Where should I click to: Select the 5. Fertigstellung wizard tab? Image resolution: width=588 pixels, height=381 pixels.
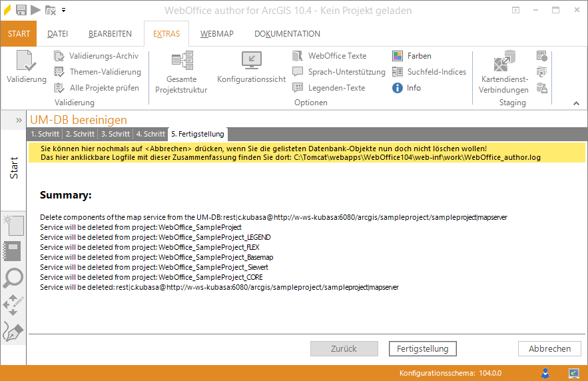198,134
